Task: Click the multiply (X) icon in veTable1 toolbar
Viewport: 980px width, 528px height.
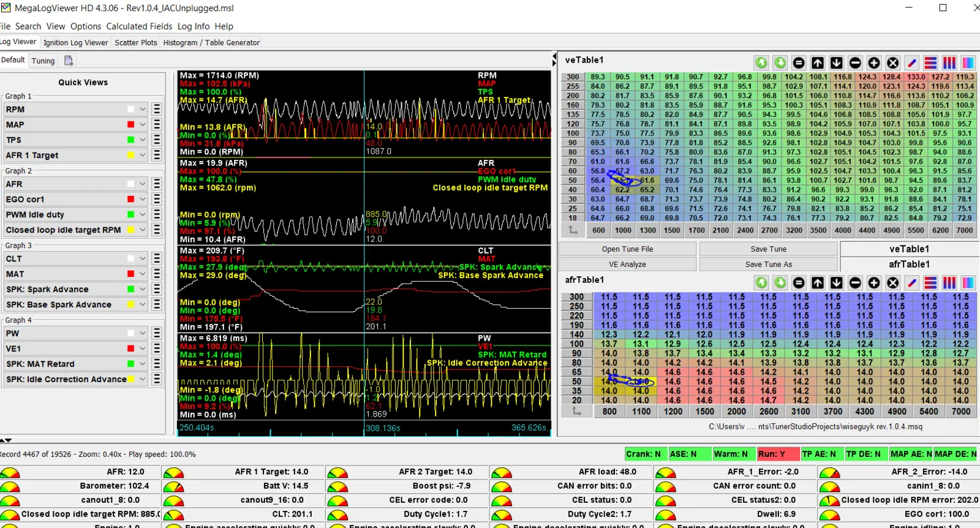Action: pos(893,62)
